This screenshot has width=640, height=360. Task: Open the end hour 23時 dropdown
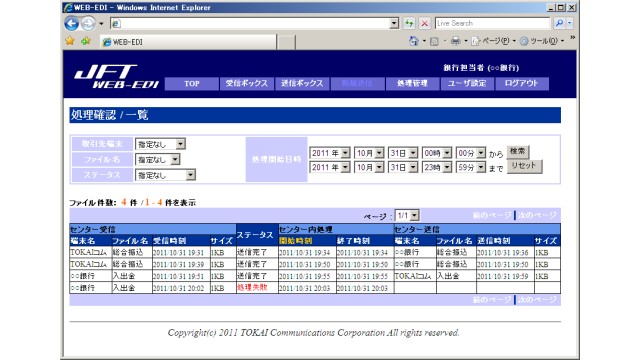point(436,167)
